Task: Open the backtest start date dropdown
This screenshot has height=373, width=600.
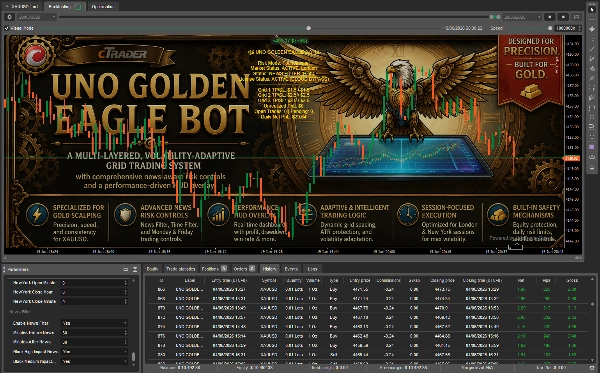Action: 37,17
